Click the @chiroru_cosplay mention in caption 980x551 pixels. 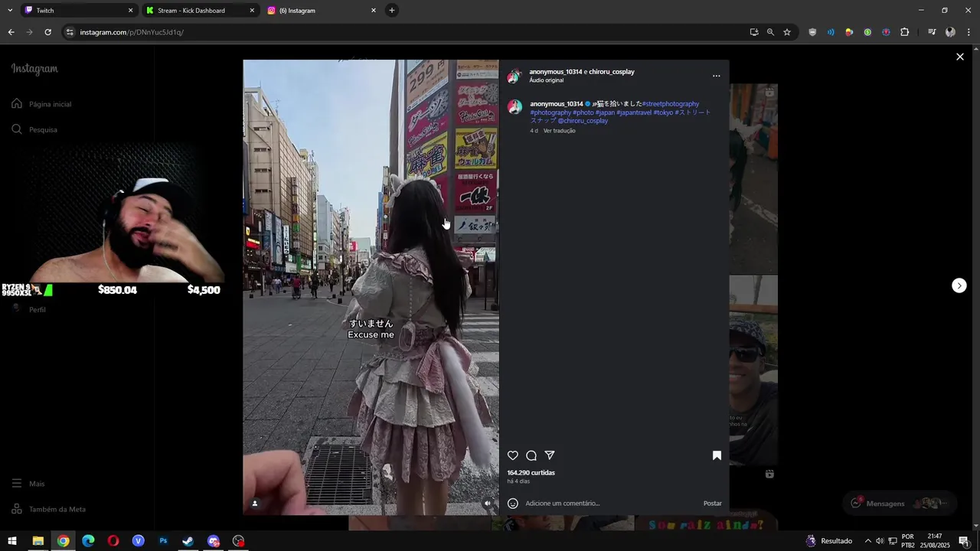coord(583,121)
